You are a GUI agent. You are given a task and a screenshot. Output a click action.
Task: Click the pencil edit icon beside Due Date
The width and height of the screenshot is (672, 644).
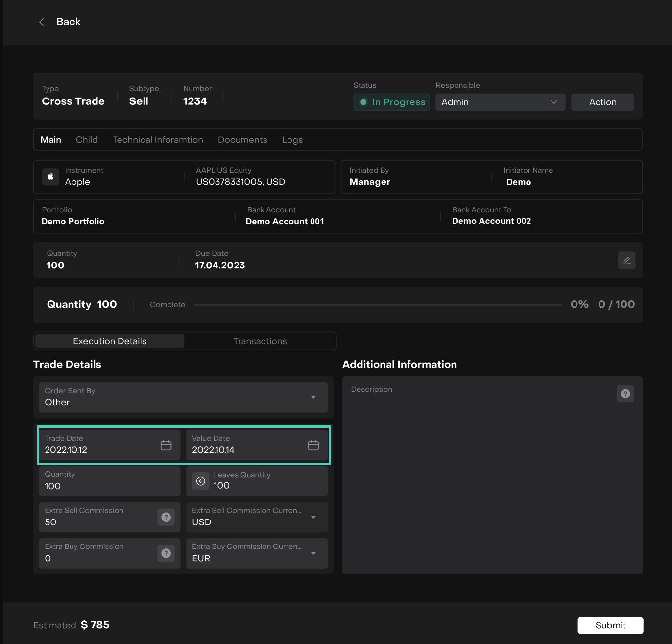coord(626,260)
